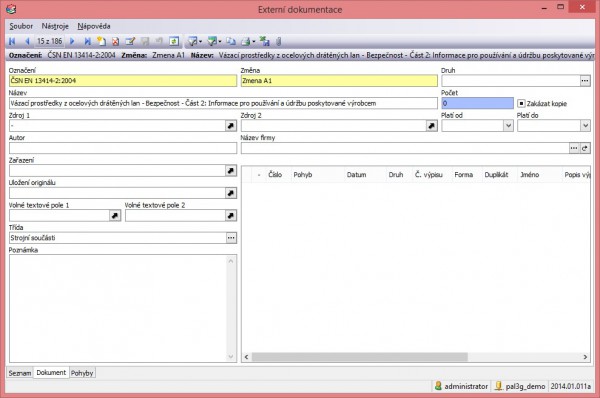Screen dimensions: 600x398
Task: Open the Zdroj 2 lookup arrow
Action: [x=432, y=126]
